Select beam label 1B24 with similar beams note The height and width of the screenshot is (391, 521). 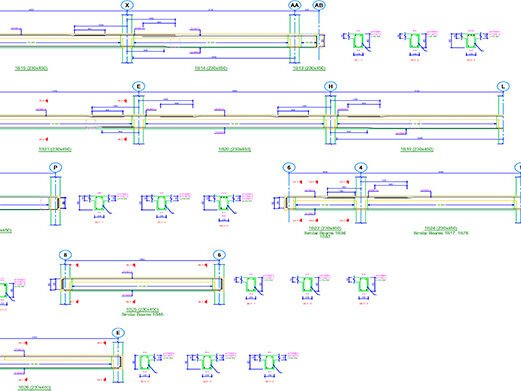[441, 230]
